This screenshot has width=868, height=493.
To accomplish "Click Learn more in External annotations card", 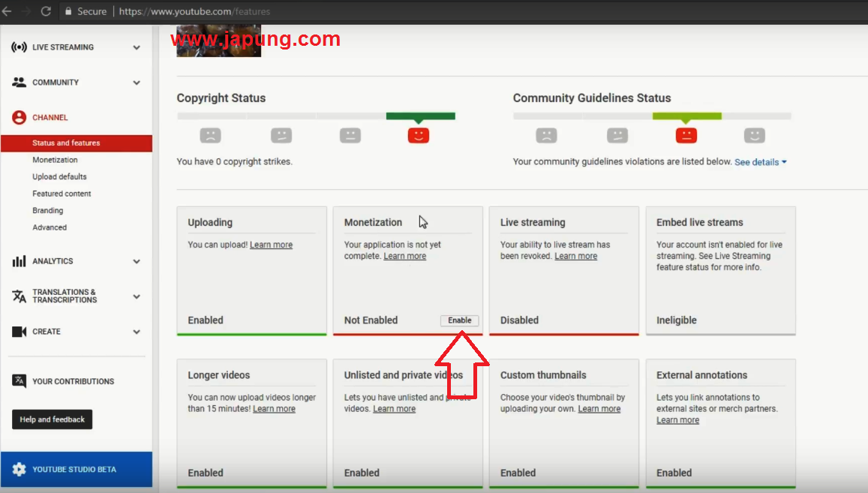I will point(677,420).
